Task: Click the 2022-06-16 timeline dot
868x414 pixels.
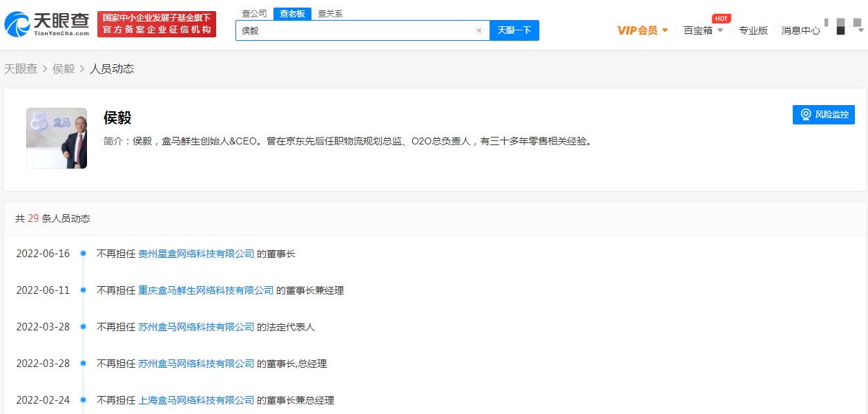Action: [x=83, y=254]
